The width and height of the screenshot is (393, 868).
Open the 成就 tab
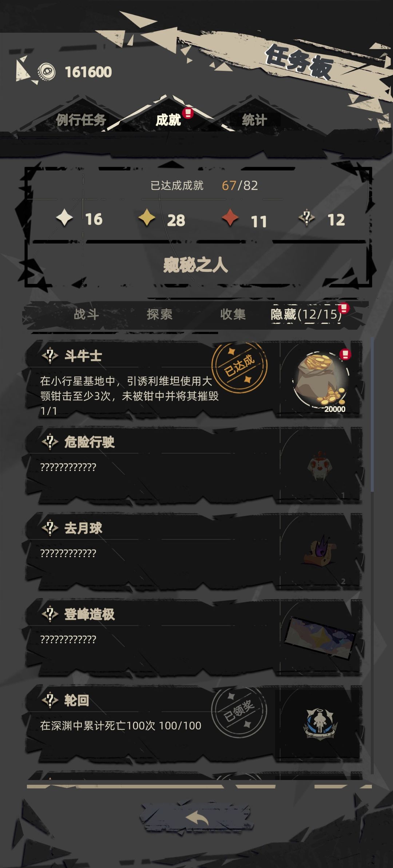pos(168,120)
